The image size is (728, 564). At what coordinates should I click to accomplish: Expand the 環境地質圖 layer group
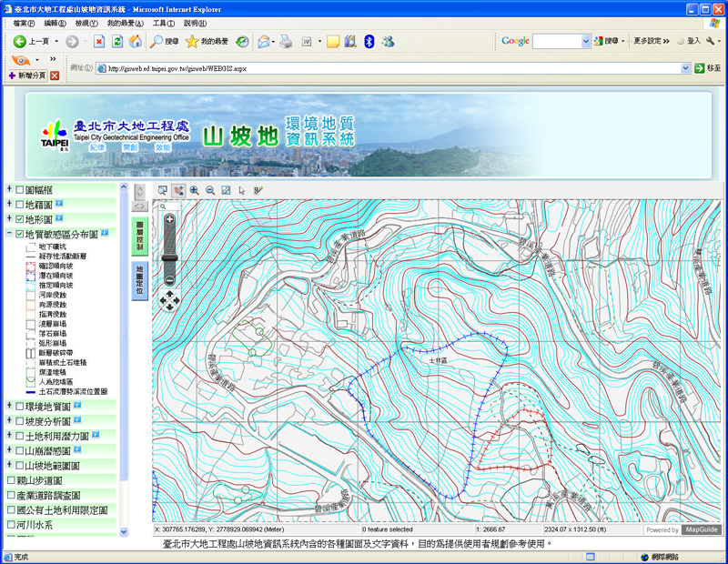coord(9,406)
